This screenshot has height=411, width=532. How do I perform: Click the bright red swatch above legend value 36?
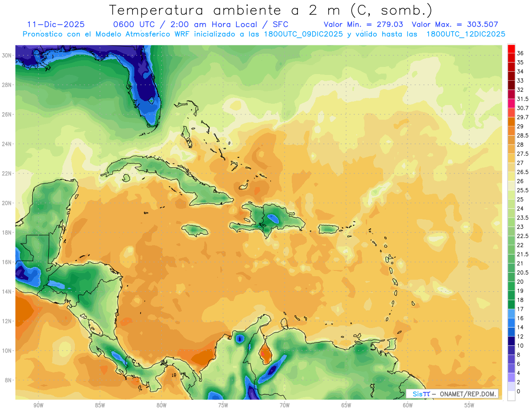point(511,49)
